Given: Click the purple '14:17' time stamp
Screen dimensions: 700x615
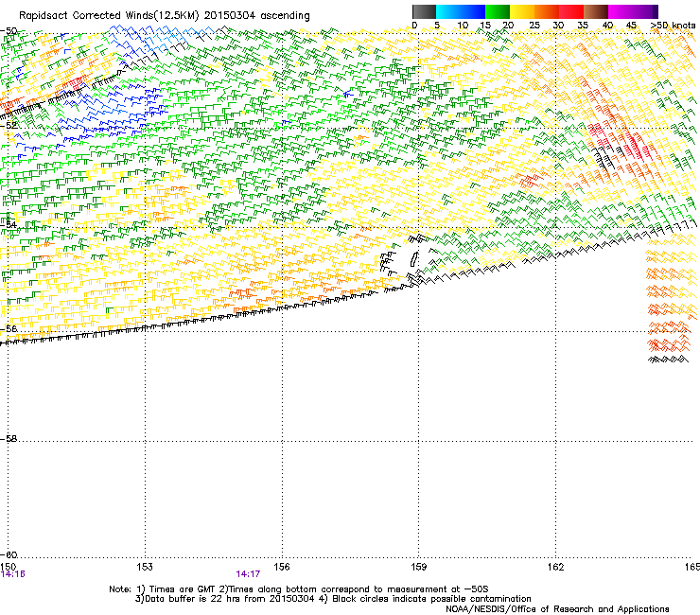Looking at the screenshot, I should pos(248,574).
